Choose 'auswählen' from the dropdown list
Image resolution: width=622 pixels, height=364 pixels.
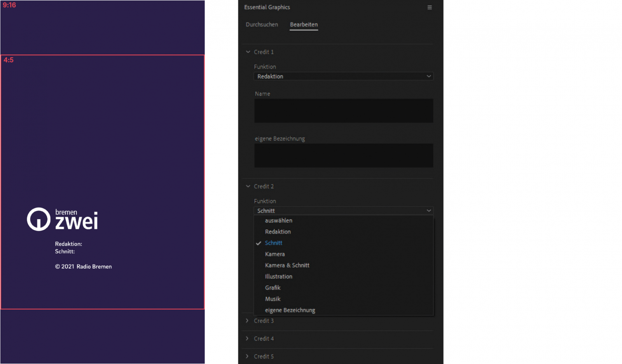pyautogui.click(x=278, y=221)
